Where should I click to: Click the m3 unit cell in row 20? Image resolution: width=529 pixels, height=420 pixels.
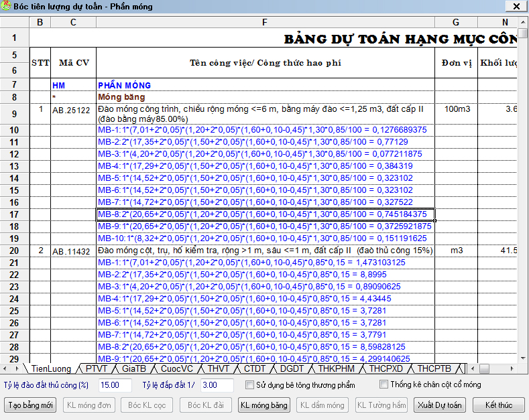(457, 251)
